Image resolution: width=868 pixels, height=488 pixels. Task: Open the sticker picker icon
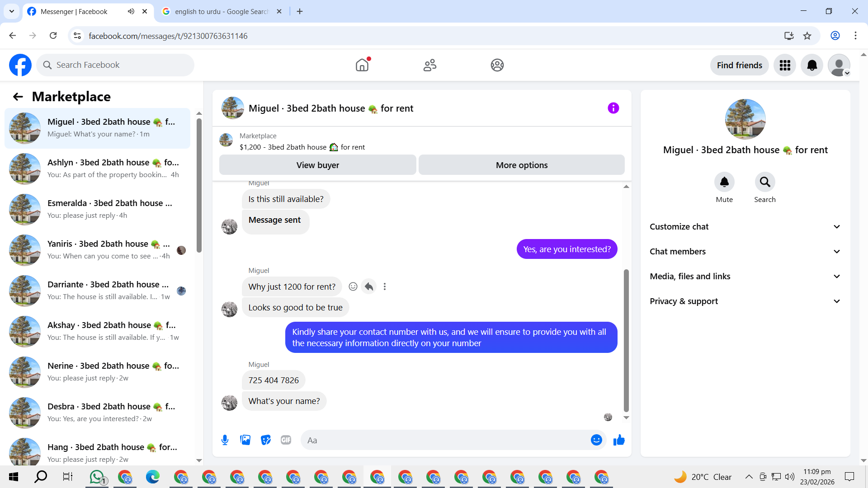pos(266,440)
